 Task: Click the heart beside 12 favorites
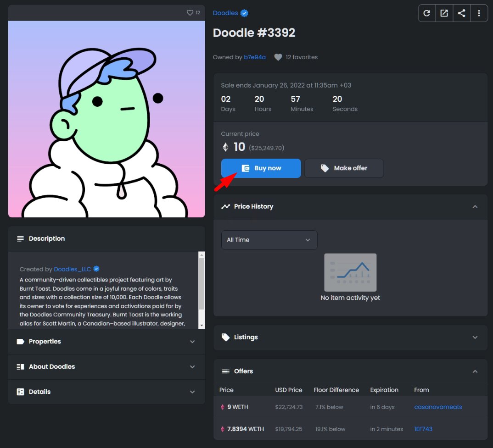[x=278, y=57]
